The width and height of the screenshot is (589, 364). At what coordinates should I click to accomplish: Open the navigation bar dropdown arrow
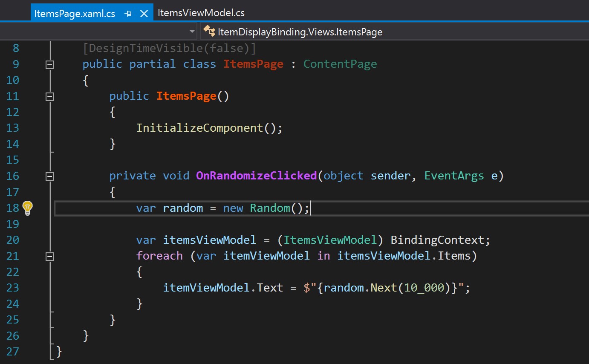pyautogui.click(x=191, y=31)
